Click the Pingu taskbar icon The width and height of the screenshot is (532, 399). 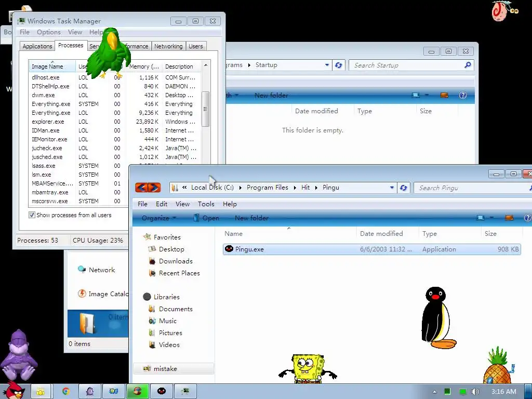[x=162, y=392]
